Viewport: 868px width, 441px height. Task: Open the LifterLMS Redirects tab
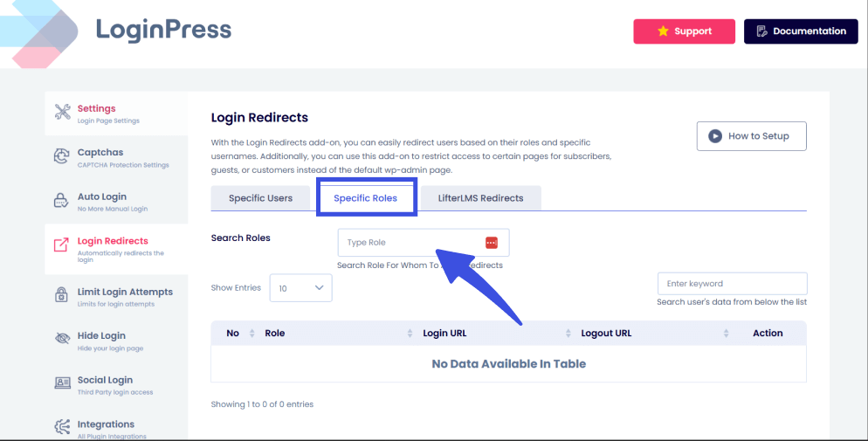(480, 198)
